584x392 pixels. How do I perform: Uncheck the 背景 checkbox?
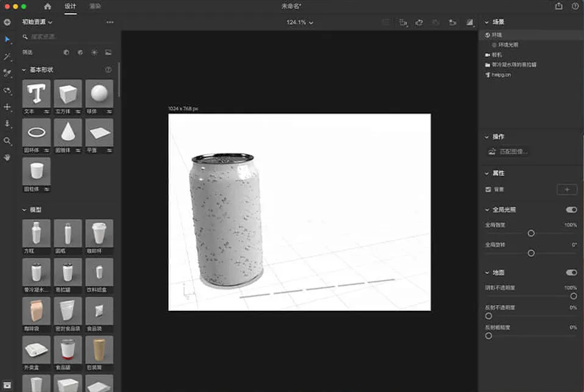click(488, 190)
